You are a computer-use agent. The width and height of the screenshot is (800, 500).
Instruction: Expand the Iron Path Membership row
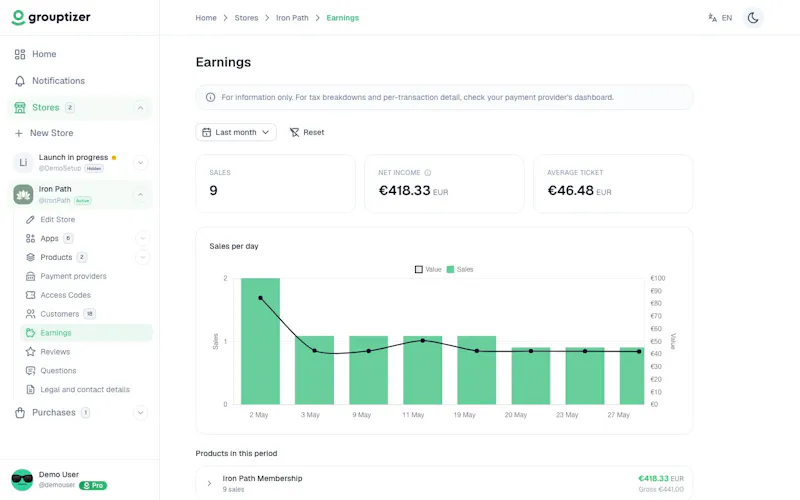209,483
